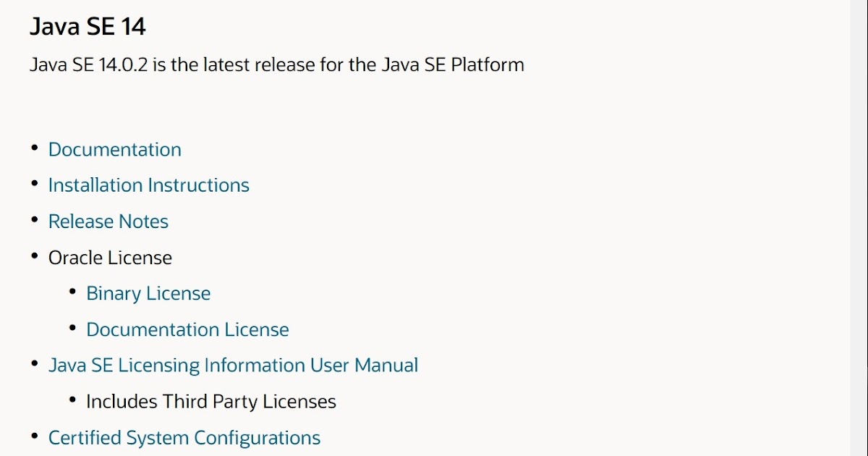Visit Certified System Configurations link
Screen dimensions: 868x456
(x=184, y=438)
